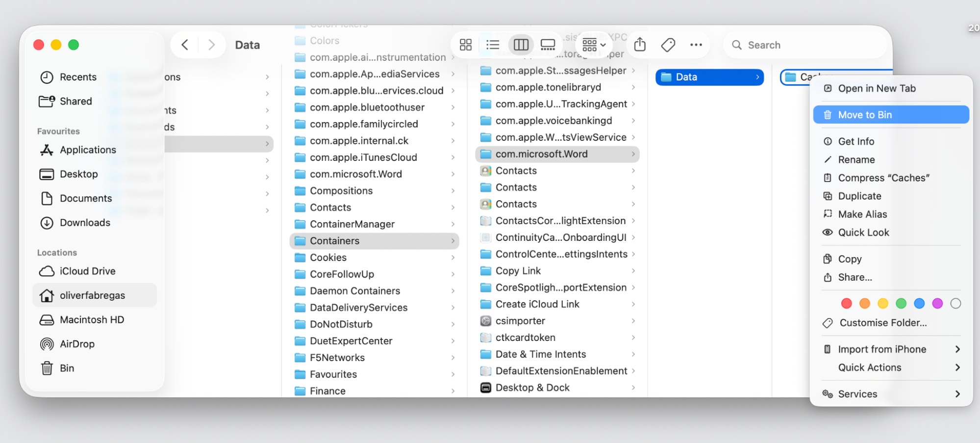The image size is (980, 443).
Task: Switch to list view
Action: [493, 45]
